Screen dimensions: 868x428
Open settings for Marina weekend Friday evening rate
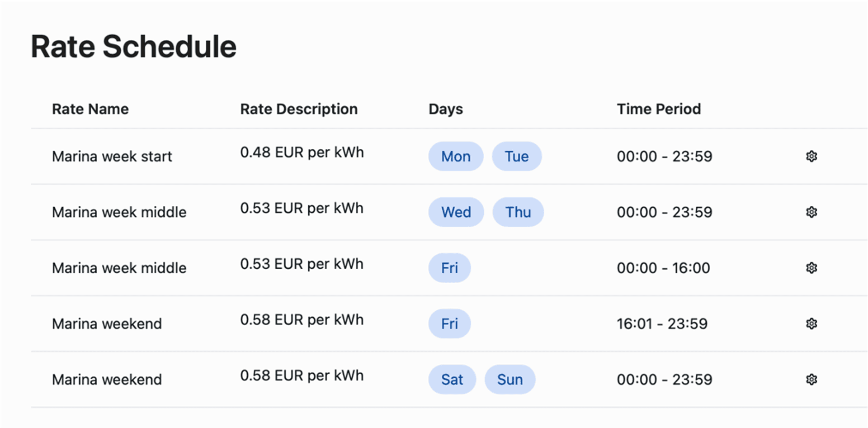click(x=811, y=323)
